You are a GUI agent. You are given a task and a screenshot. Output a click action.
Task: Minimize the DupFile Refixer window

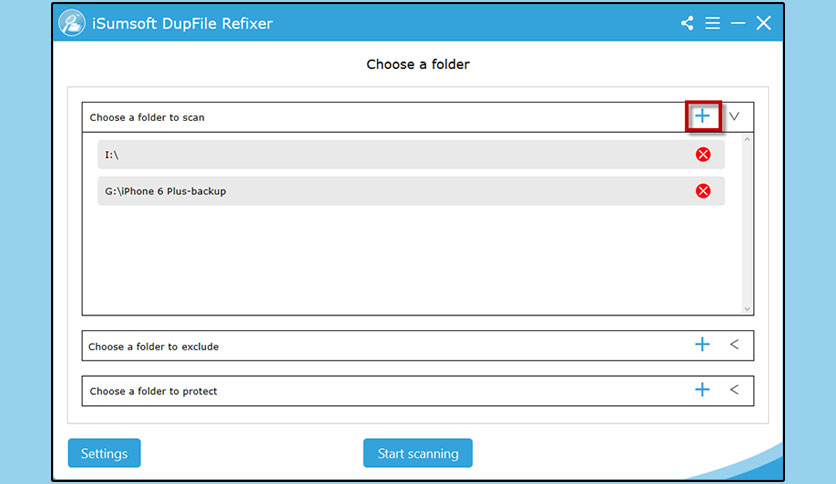(x=738, y=23)
